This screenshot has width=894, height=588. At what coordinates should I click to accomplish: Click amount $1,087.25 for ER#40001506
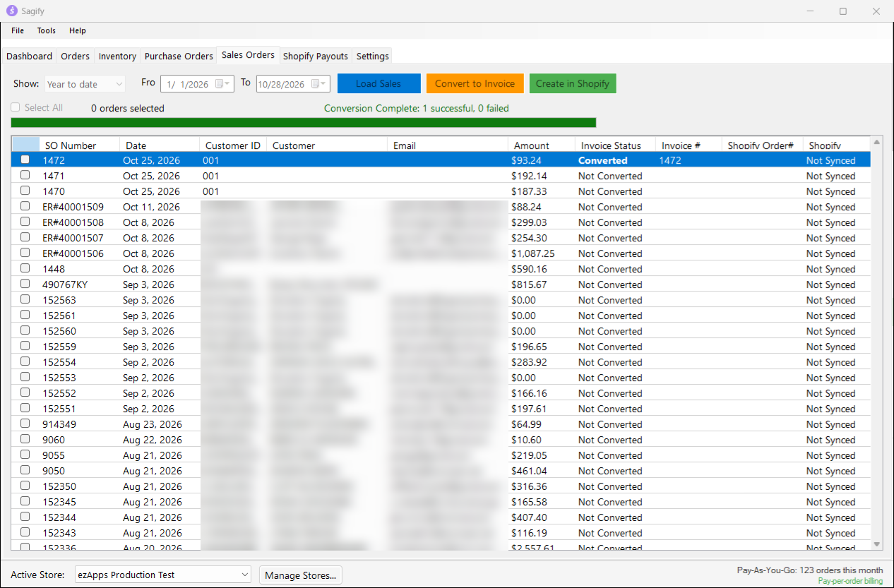[532, 253]
